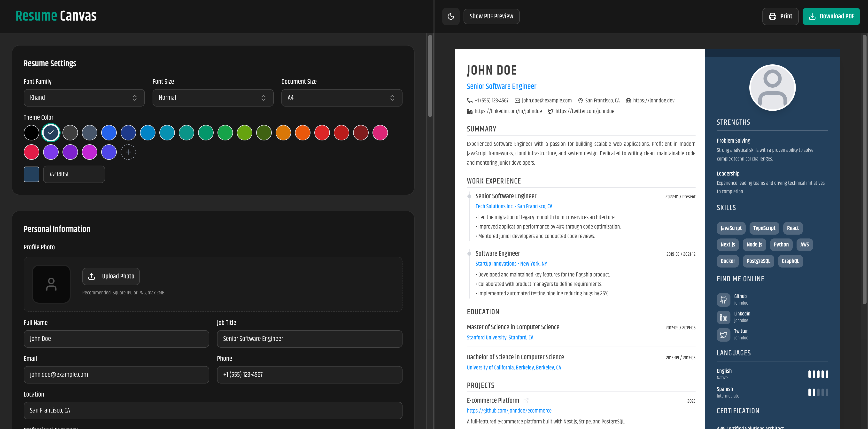
Task: Select the pink theme color swatch
Action: coord(380,133)
